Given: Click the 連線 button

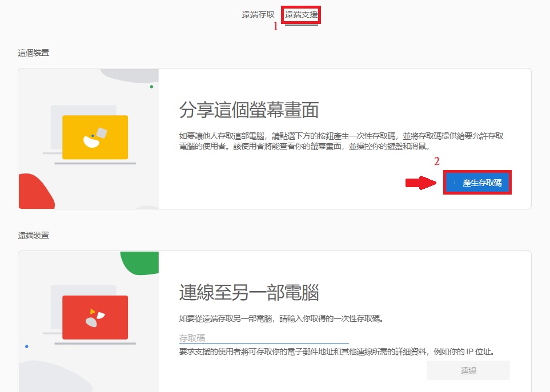Looking at the screenshot, I should 467,370.
